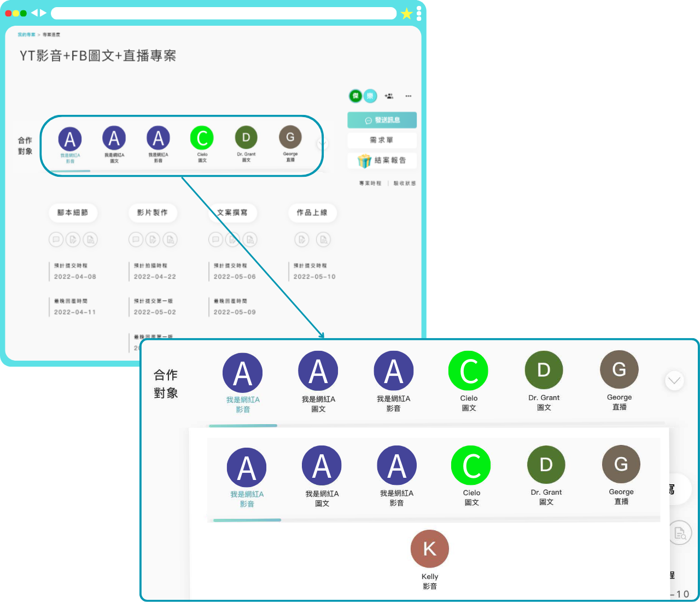Click document edit icon under 影片製作
Viewport: 700px width, 602px height.
(x=153, y=240)
